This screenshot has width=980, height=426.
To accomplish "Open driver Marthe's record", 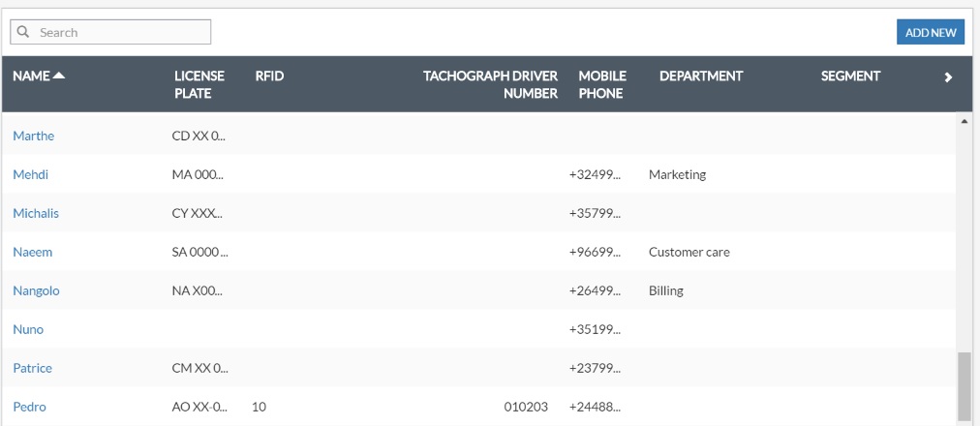I will click(33, 136).
